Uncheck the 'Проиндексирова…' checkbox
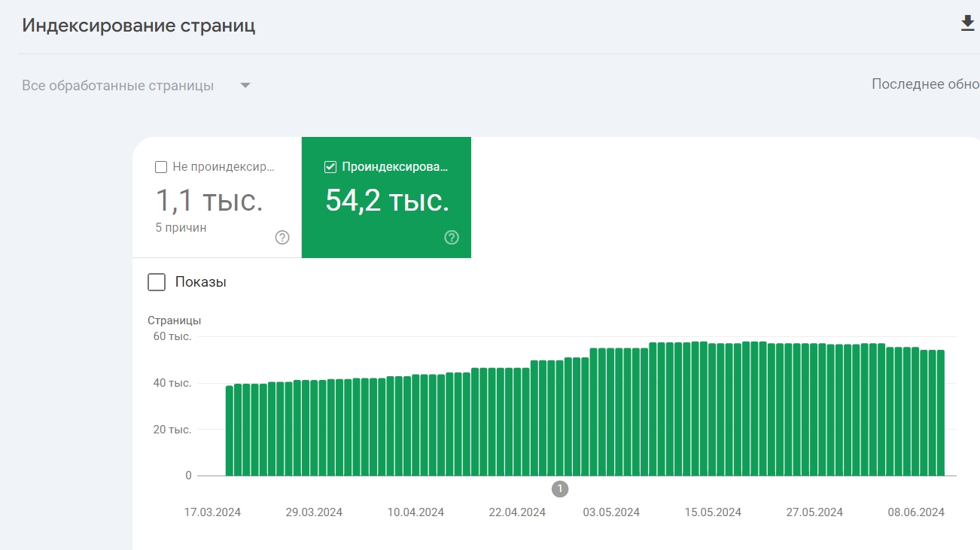The height and width of the screenshot is (550, 980). 330,167
